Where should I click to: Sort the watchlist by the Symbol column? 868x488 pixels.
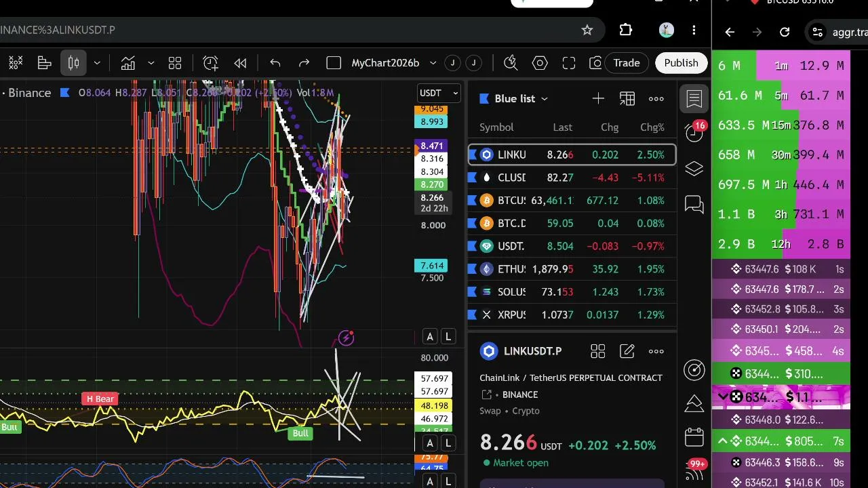[496, 127]
